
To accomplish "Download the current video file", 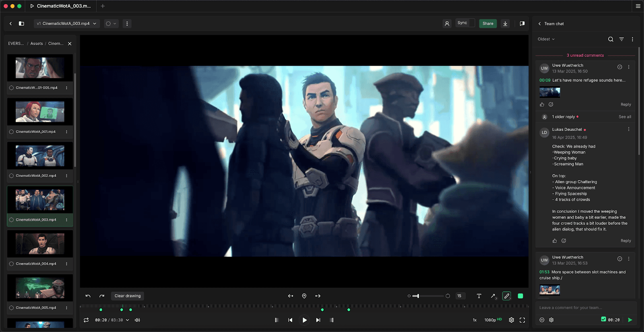I will [x=505, y=23].
